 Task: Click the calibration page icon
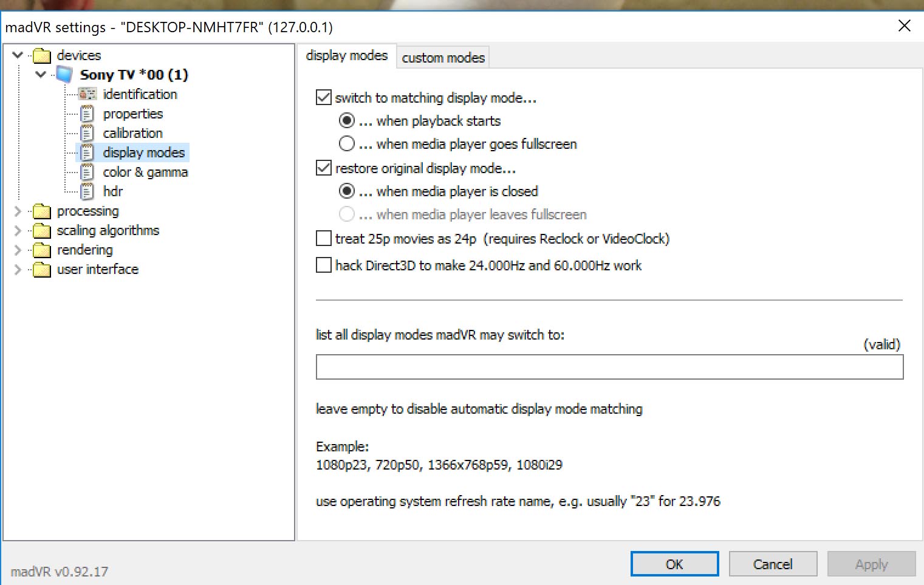click(87, 133)
